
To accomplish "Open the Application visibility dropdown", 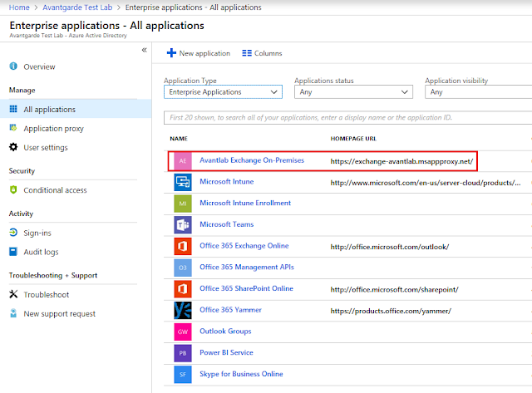I will 478,92.
